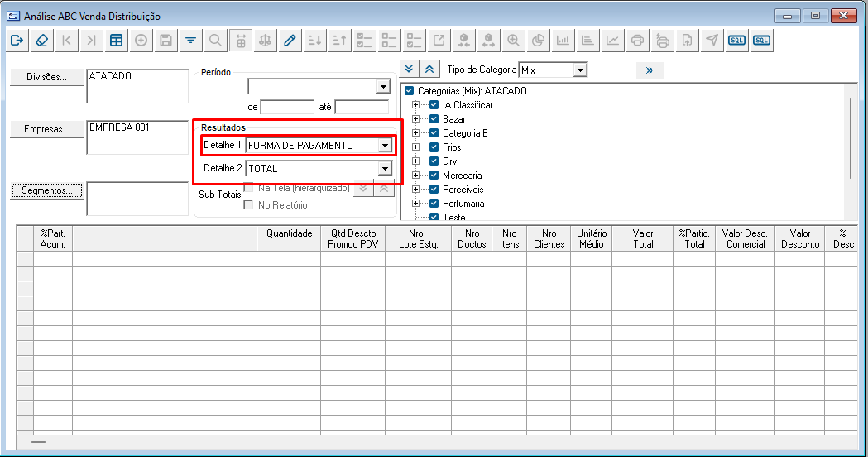868x457 pixels.
Task: Expand the Frios tree node
Action: [415, 147]
